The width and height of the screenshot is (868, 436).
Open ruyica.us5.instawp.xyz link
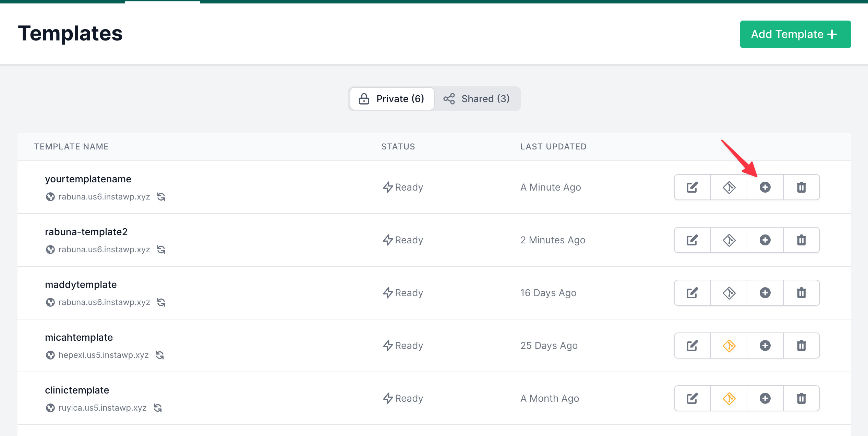click(103, 408)
